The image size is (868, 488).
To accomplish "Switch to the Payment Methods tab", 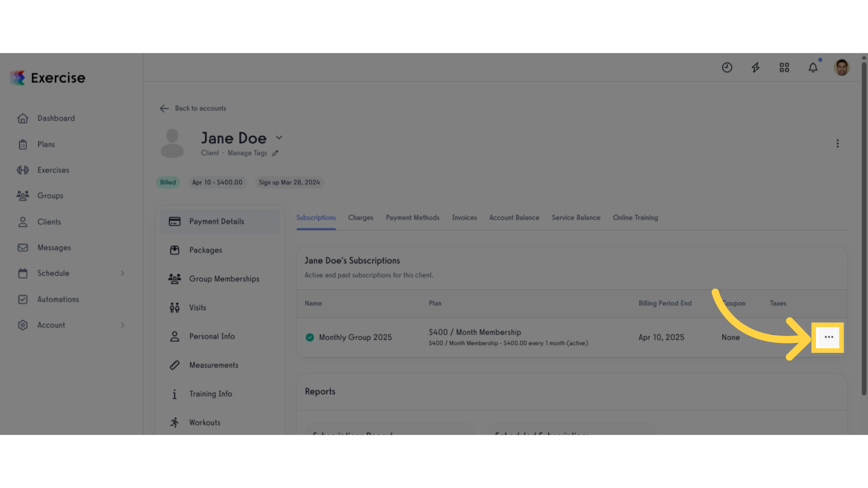I will coord(412,218).
